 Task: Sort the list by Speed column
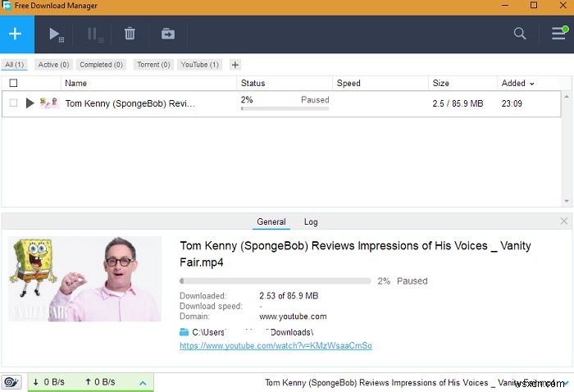348,83
